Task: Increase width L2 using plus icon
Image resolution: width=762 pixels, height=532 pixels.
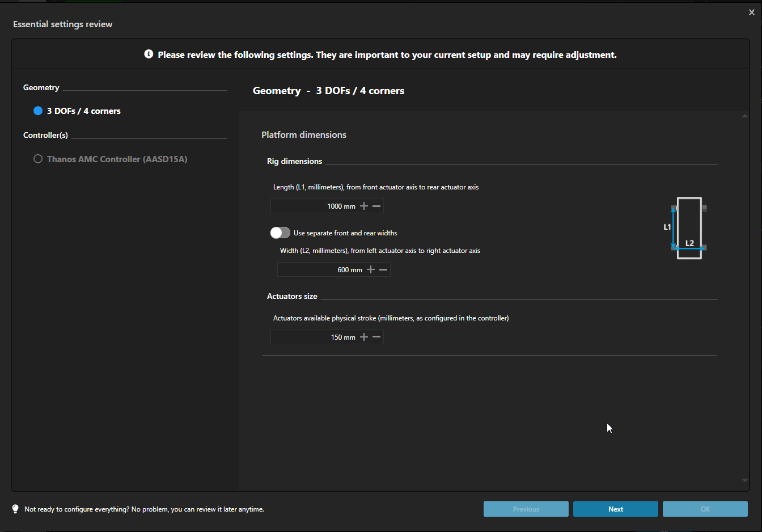Action: tap(371, 270)
